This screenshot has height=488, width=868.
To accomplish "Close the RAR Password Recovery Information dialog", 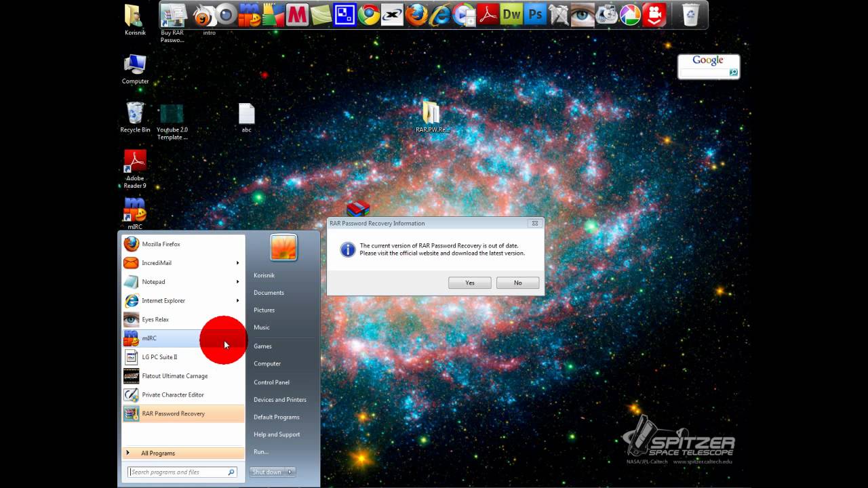I will 534,223.
